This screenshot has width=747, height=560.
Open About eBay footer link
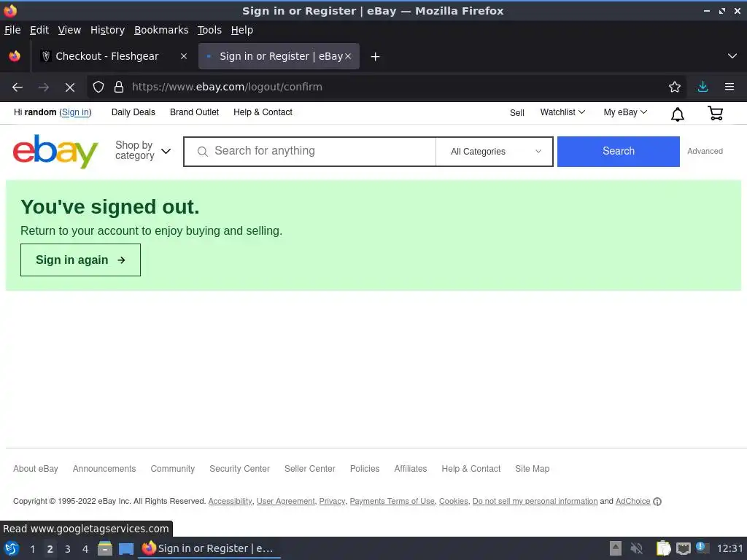pyautogui.click(x=36, y=469)
